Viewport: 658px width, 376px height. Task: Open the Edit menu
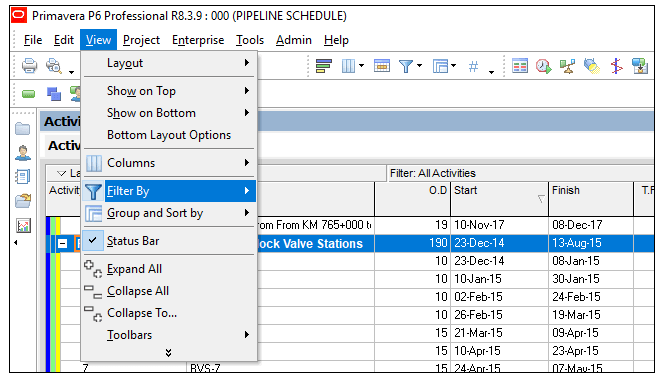[64, 40]
